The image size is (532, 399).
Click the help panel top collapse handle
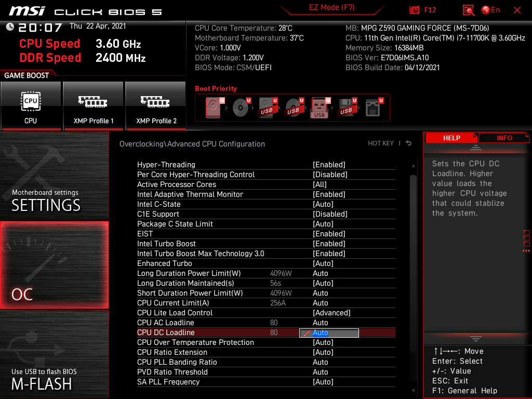click(x=476, y=147)
